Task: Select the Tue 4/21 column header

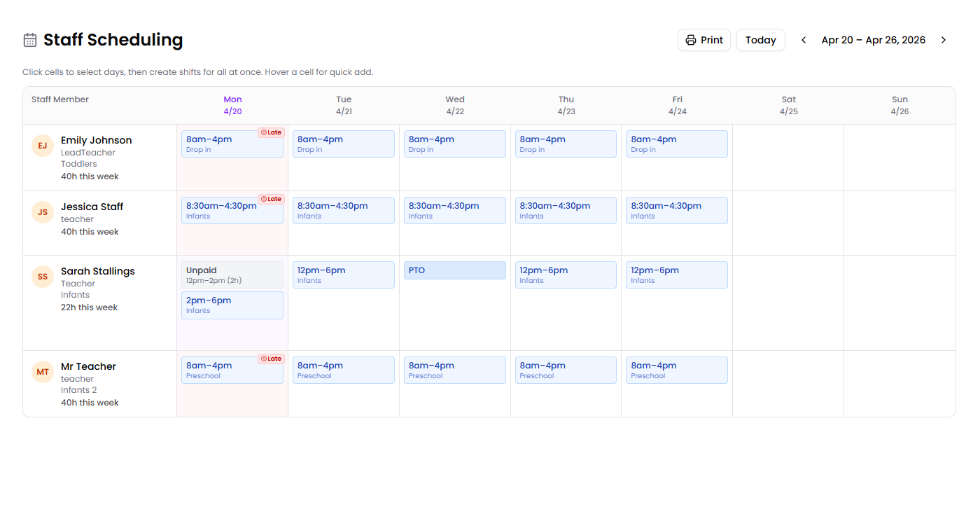Action: point(344,106)
